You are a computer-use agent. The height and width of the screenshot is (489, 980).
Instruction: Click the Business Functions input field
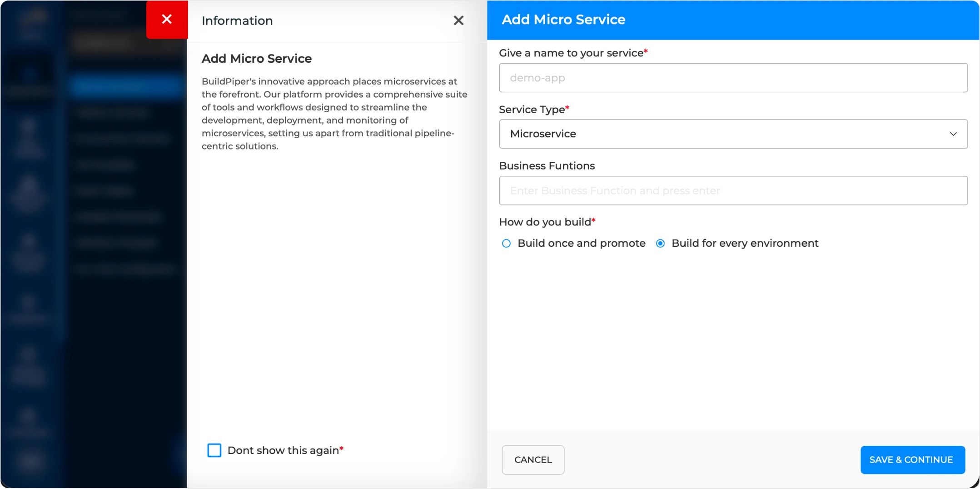(x=733, y=190)
